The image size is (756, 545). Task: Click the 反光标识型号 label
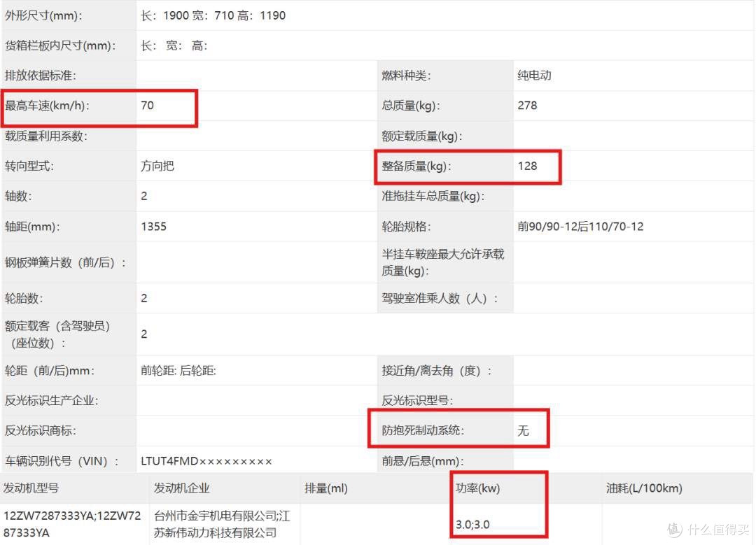417,400
